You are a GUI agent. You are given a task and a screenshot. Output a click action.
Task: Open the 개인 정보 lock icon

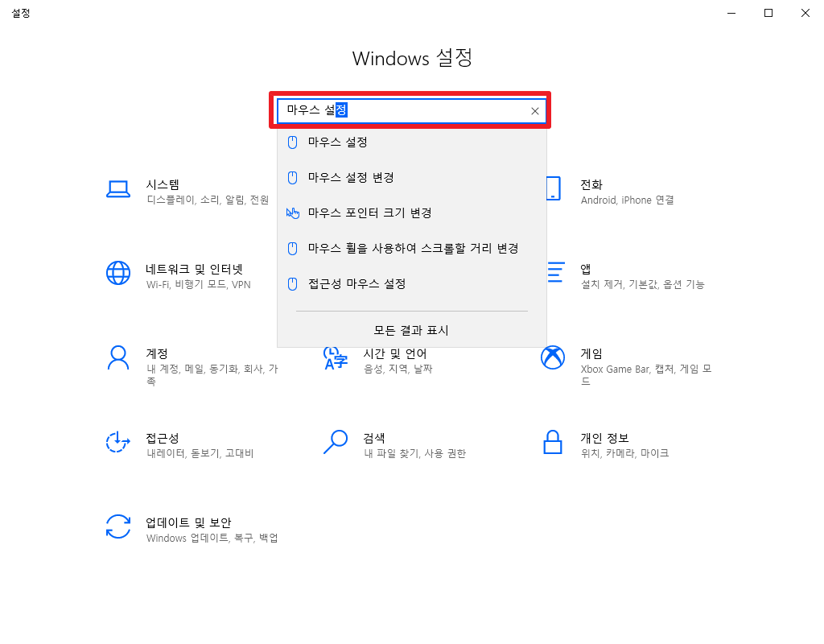tap(553, 442)
